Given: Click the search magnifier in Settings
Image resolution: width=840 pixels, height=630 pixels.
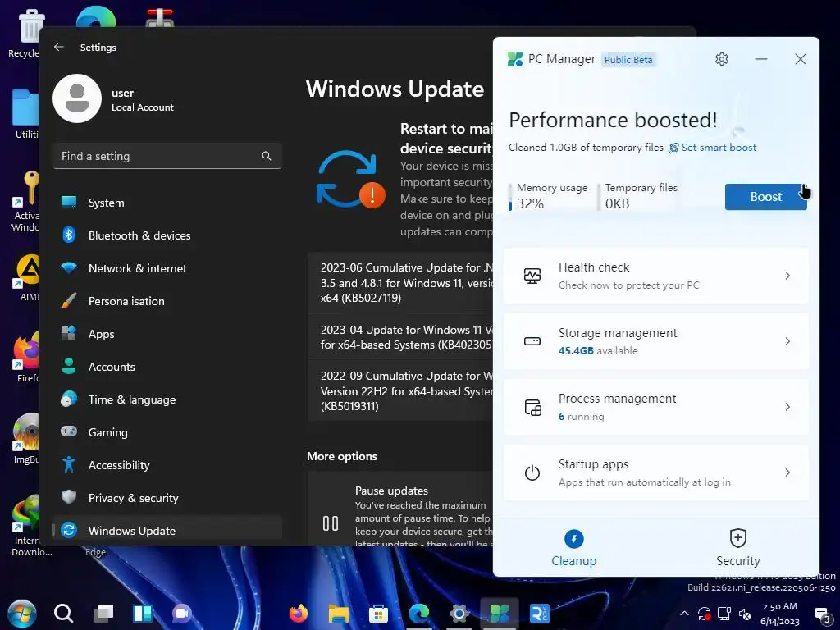Looking at the screenshot, I should [x=267, y=156].
